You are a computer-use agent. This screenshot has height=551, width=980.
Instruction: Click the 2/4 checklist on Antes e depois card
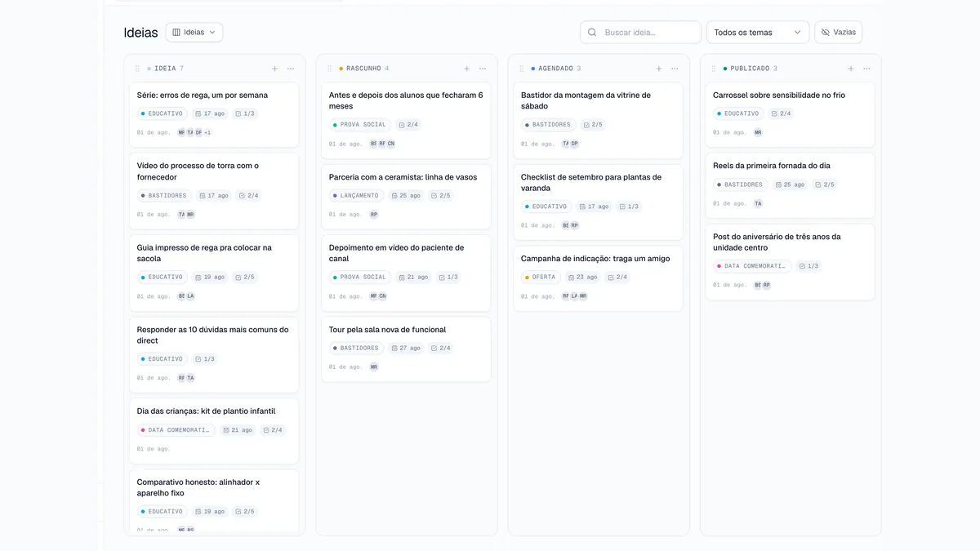408,125
